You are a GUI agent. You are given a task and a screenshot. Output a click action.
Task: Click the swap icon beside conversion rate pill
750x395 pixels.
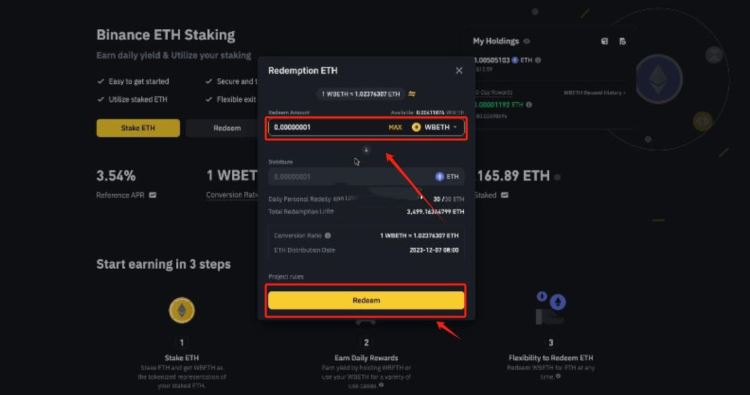click(412, 94)
